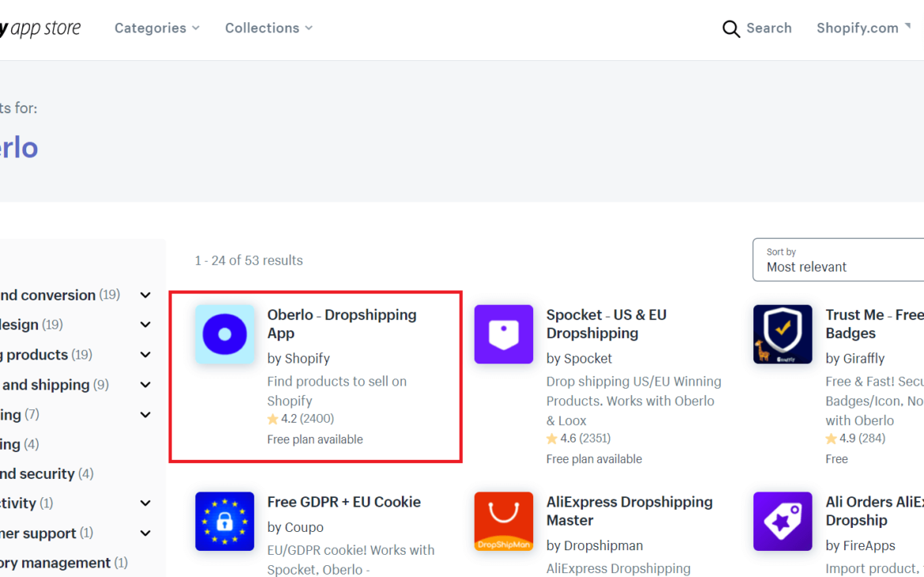Expand the chevron next to products (19)

tap(145, 355)
